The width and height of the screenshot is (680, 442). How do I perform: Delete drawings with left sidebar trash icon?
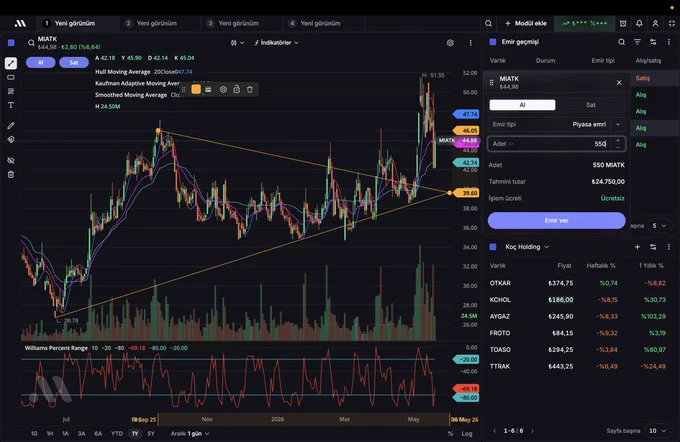coord(11,174)
